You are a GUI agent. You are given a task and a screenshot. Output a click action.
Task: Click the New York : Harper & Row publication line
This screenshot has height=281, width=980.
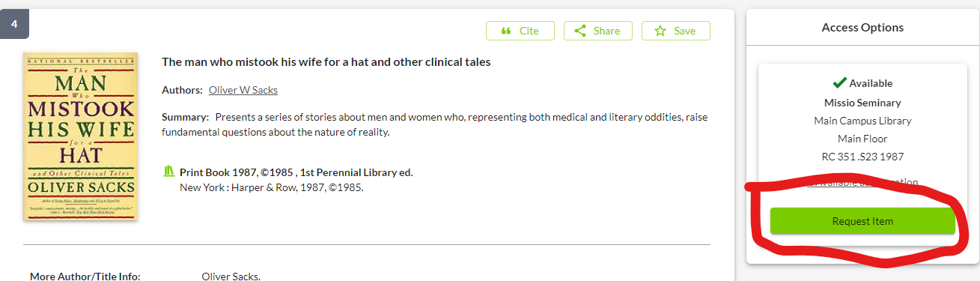(x=271, y=187)
